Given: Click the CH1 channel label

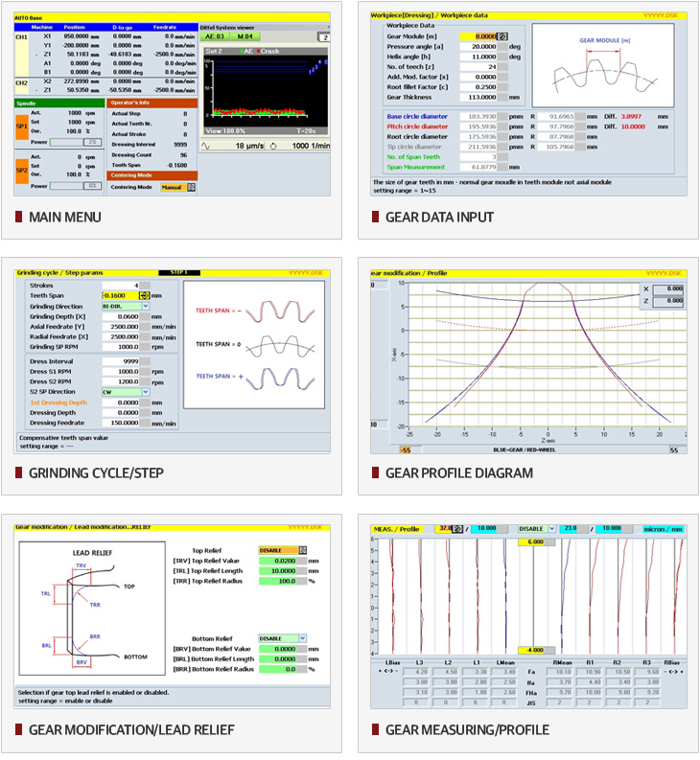Looking at the screenshot, I should click(x=22, y=36).
